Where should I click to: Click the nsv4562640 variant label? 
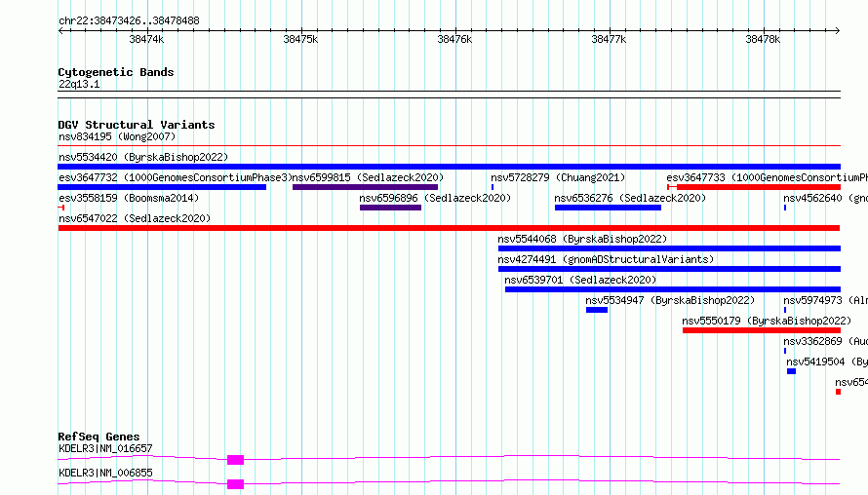coord(825,198)
